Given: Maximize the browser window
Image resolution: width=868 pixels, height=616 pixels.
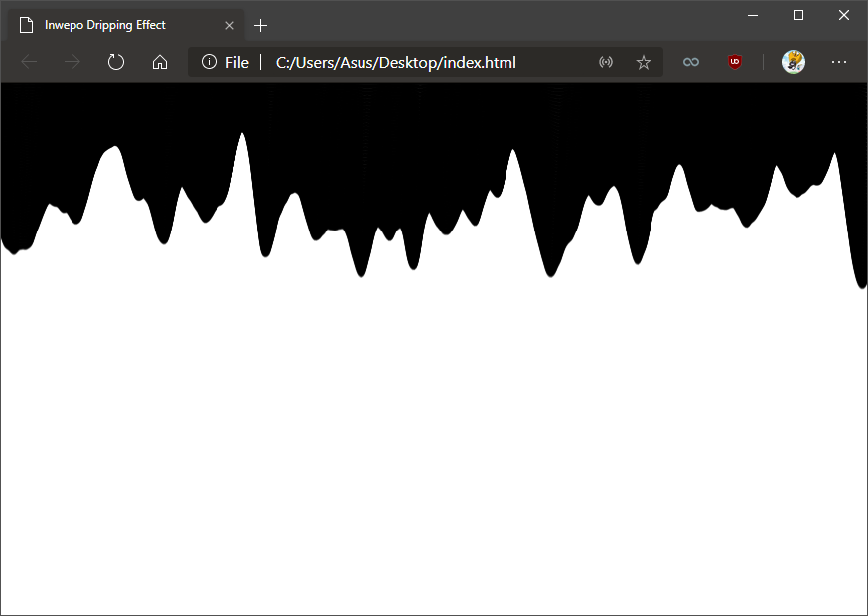Looking at the screenshot, I should (x=798, y=16).
